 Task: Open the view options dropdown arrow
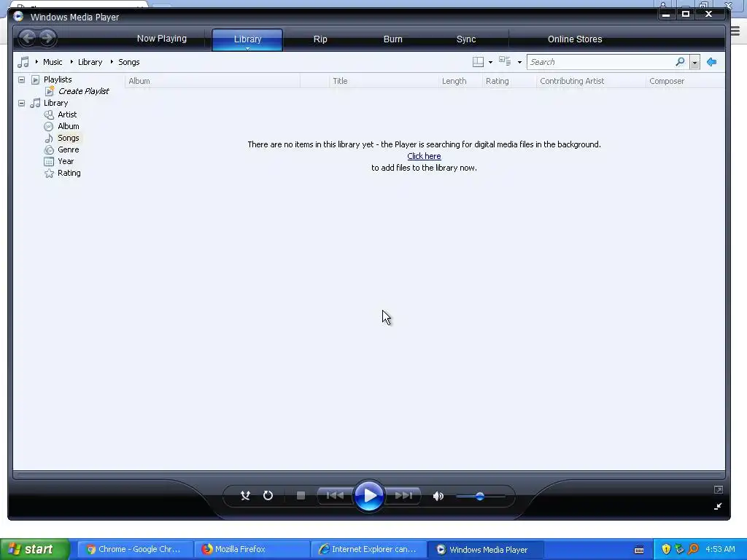pos(519,63)
